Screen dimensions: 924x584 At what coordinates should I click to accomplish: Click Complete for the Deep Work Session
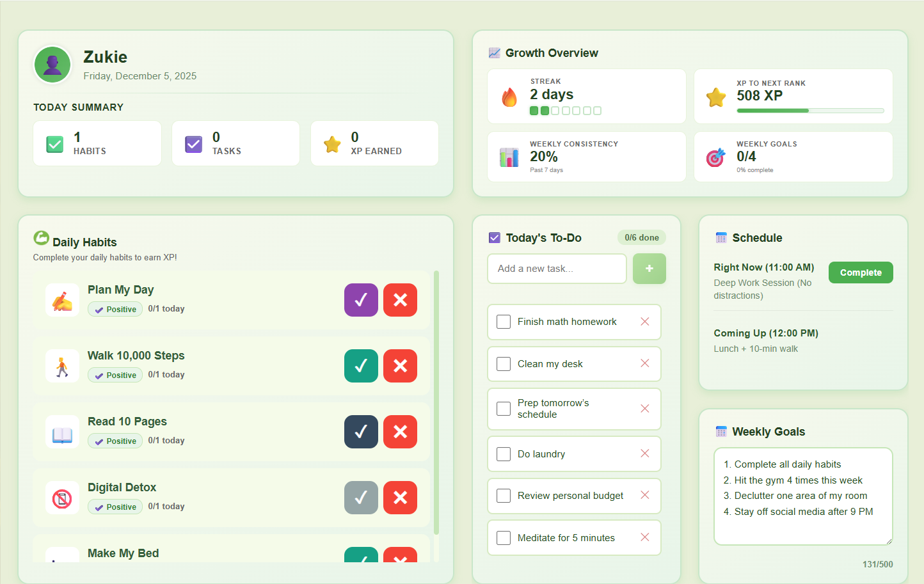861,272
